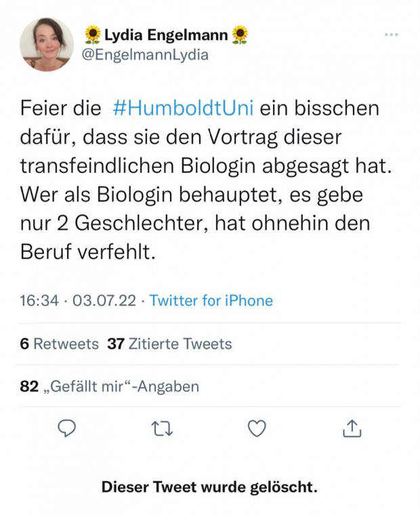Show the 37 Zitierte Tweets
The width and height of the screenshot is (420, 515).
click(169, 344)
